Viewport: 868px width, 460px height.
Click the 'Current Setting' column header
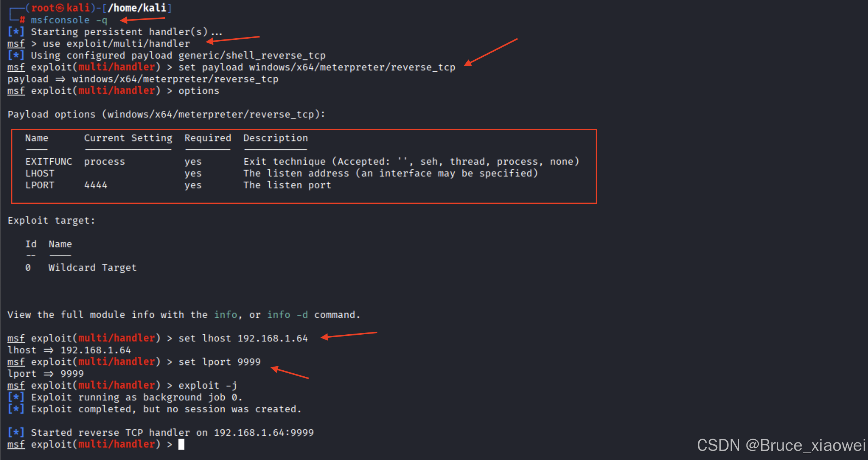click(128, 138)
